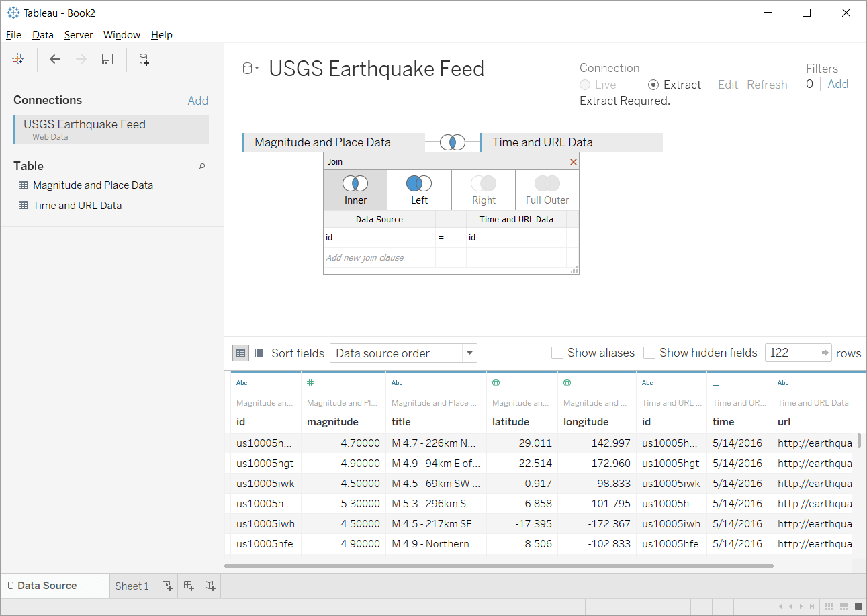Click the save workbook icon
Image resolution: width=867 pixels, height=616 pixels.
tap(107, 59)
